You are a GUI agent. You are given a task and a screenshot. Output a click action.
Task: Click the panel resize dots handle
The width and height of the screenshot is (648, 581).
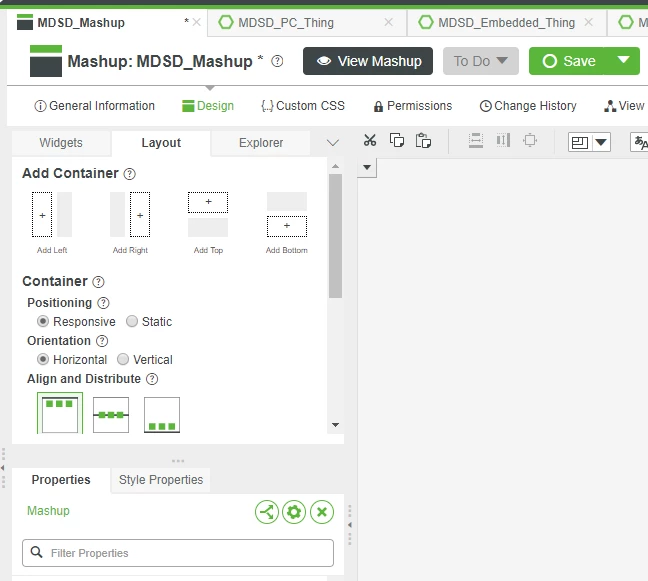click(x=178, y=460)
